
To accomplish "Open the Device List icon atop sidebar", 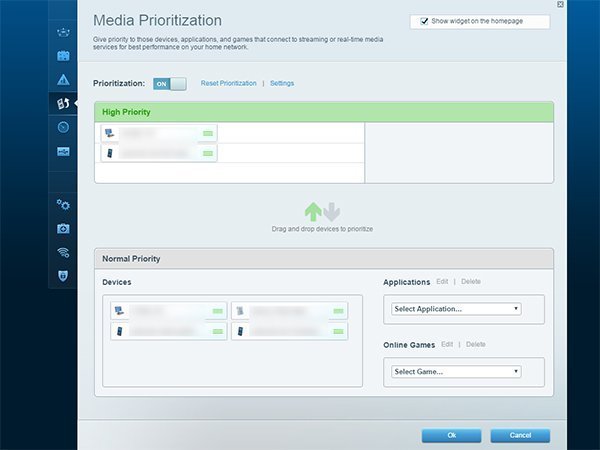I will click(x=63, y=32).
